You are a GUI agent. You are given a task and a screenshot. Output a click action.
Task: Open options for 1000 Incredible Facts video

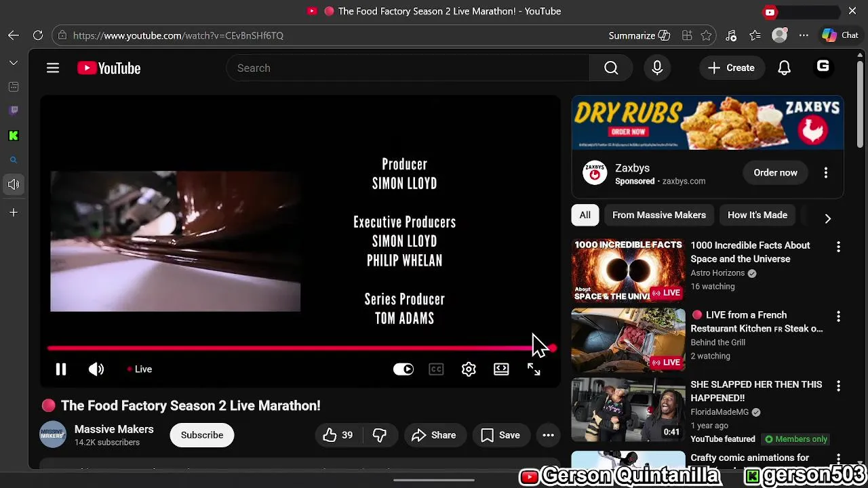click(838, 247)
